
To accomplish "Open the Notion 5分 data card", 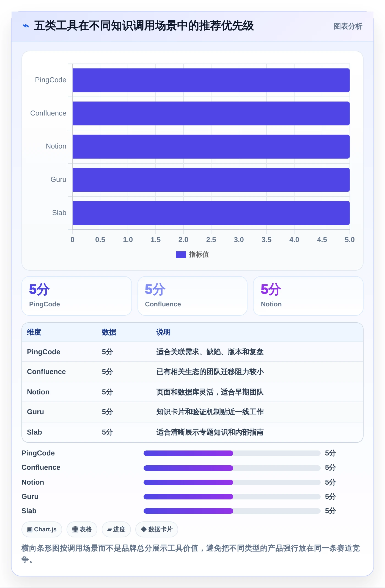I will coord(308,296).
